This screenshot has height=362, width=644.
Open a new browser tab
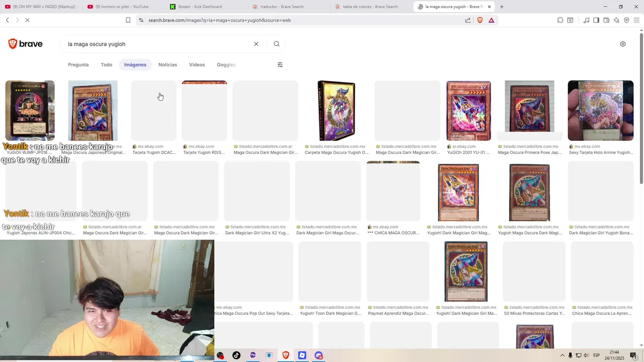(502, 7)
